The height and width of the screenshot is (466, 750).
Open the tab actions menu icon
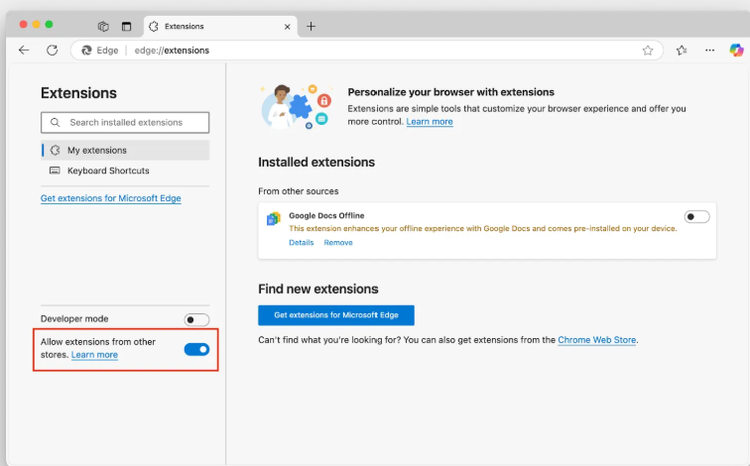(127, 26)
